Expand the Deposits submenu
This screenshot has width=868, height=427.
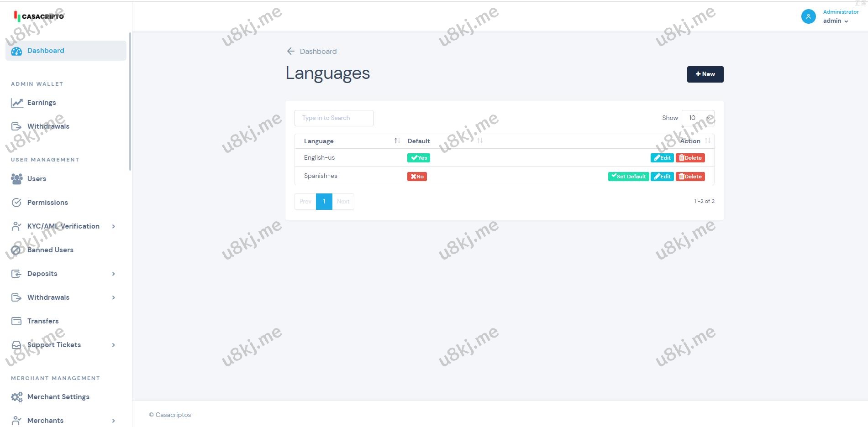[113, 274]
